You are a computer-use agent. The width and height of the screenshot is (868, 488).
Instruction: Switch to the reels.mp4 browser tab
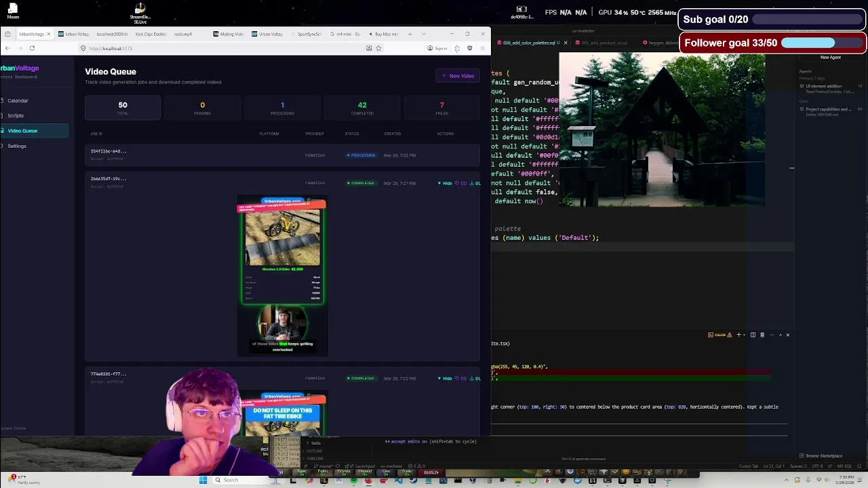pyautogui.click(x=183, y=34)
